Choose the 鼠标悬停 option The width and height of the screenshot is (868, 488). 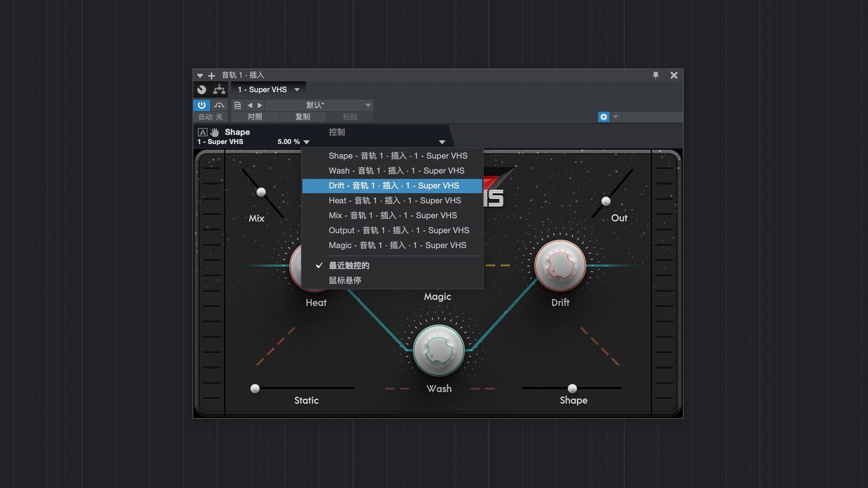pos(392,281)
